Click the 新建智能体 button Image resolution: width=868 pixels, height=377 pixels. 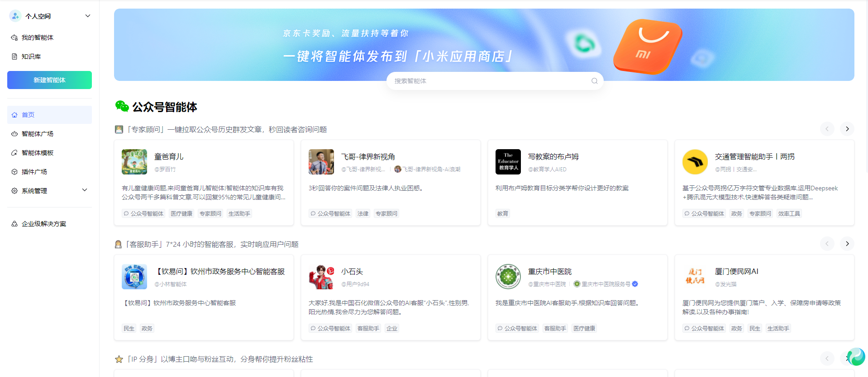coord(49,80)
